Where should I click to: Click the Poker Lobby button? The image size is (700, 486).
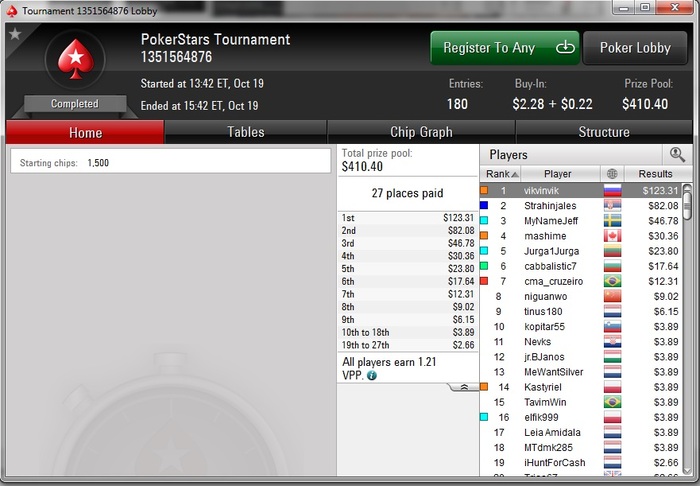(x=635, y=48)
